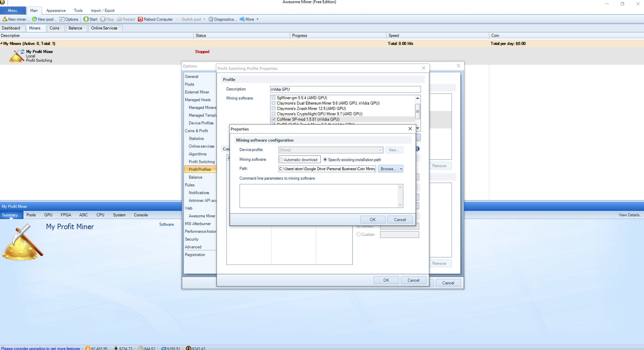Check SgMiner-gm 5.5.4 (AMD GPU) checkbox
Image resolution: width=644 pixels, height=350 pixels.
tap(274, 98)
